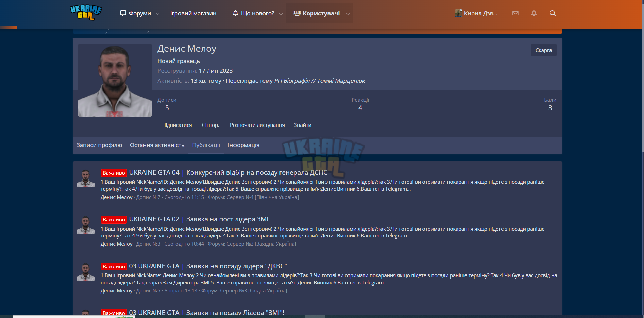Viewport: 644px width, 318px height.
Task: Open the alerts bell icon
Action: (x=534, y=13)
